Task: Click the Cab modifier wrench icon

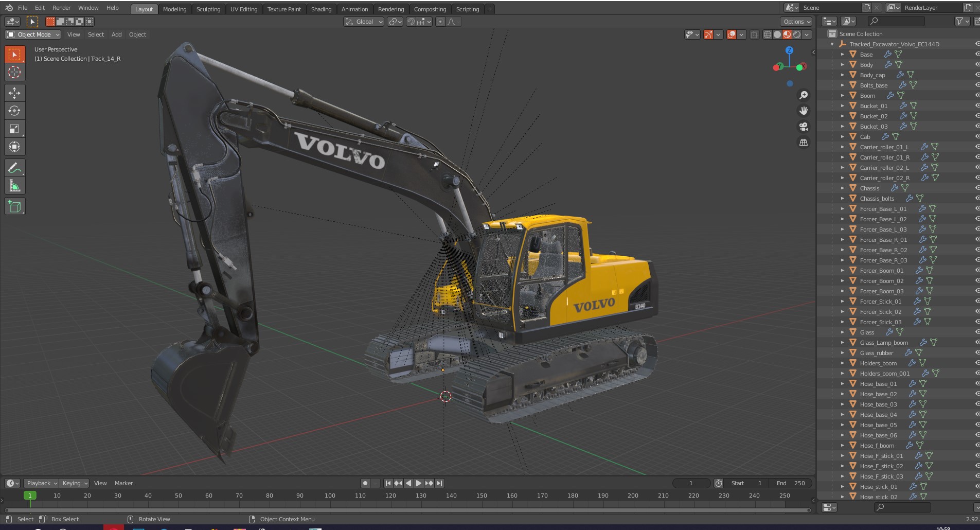Action: [885, 136]
